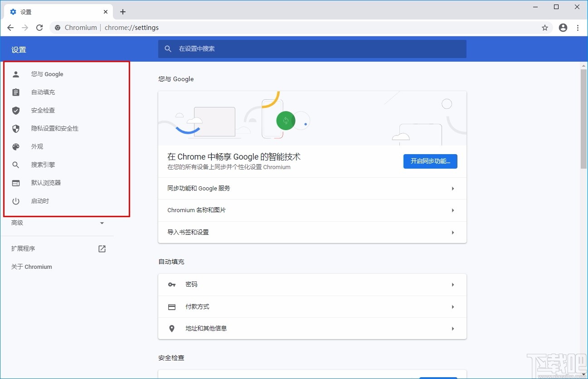Click the 启动时 power icon in sidebar
Image resolution: width=588 pixels, height=379 pixels.
[15, 201]
